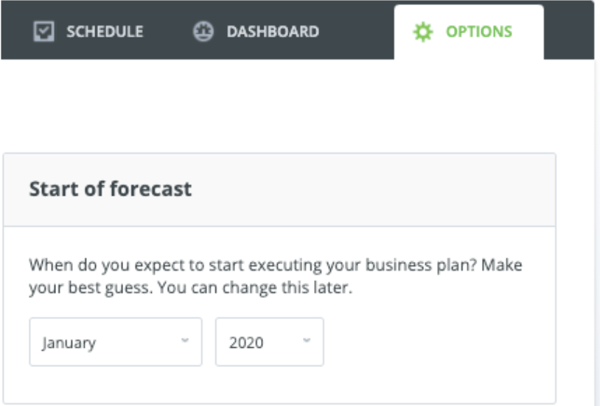Open the January month dropdown

(x=116, y=342)
